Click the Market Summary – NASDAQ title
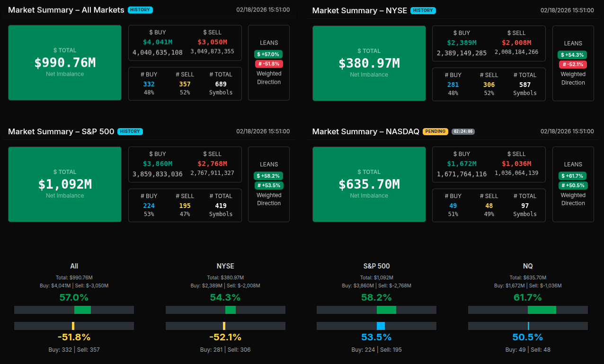604x364 pixels. click(x=365, y=131)
